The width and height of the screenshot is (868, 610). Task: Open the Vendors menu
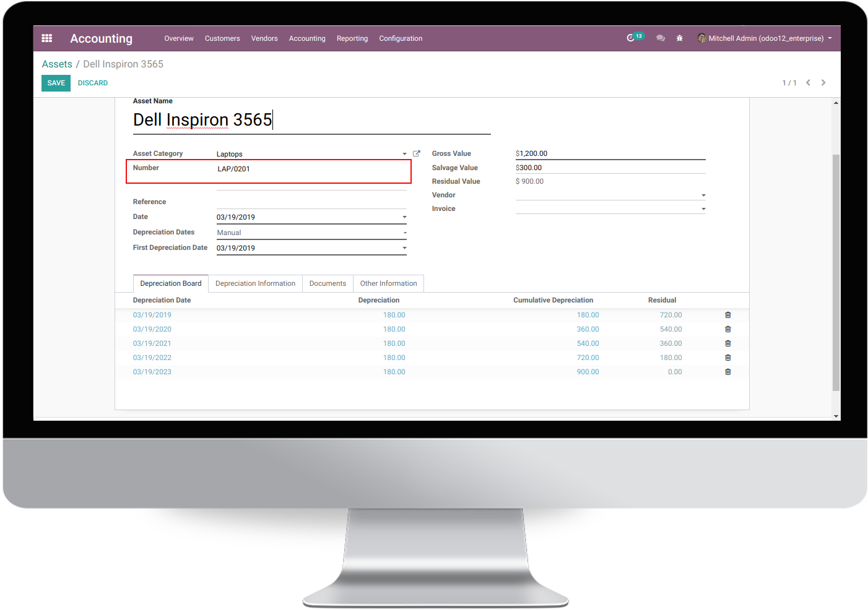click(264, 38)
